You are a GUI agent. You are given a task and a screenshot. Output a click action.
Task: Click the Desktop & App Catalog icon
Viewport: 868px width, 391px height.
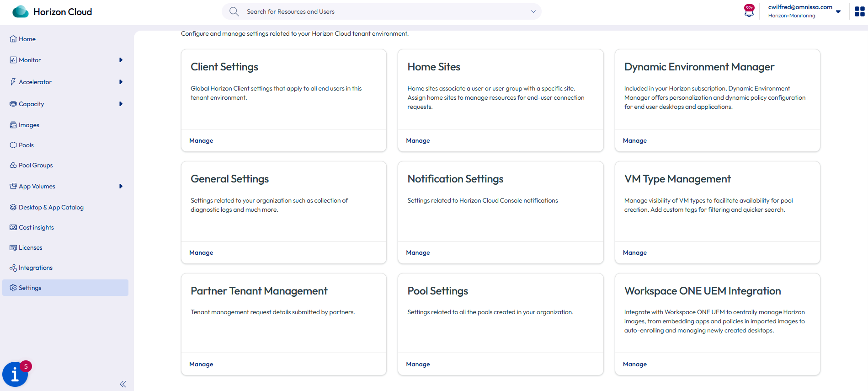pyautogui.click(x=13, y=207)
